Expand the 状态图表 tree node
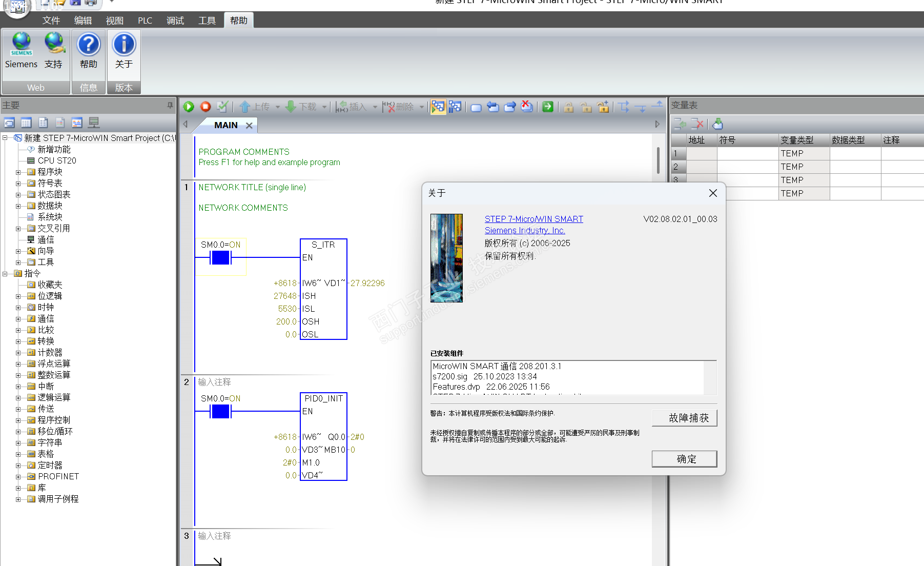 coord(18,195)
